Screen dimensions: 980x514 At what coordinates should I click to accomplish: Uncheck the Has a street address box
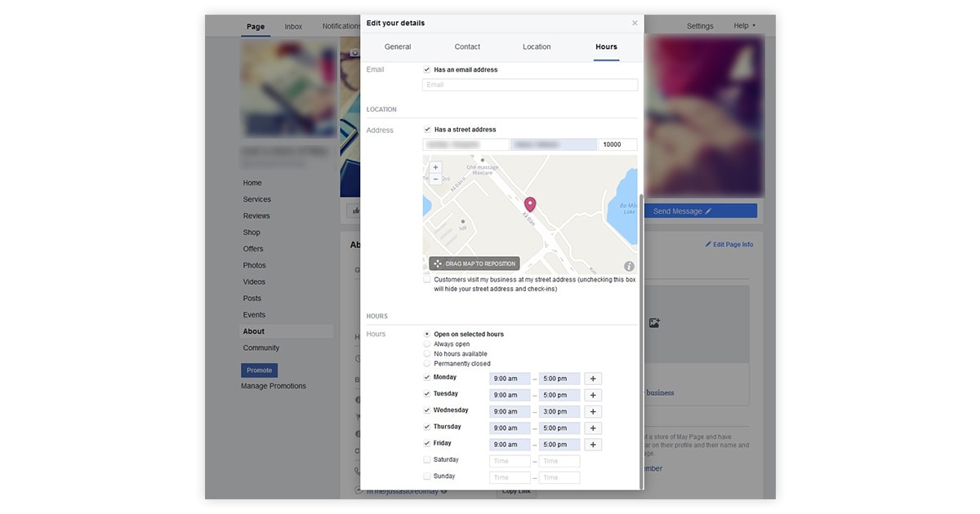pyautogui.click(x=427, y=130)
